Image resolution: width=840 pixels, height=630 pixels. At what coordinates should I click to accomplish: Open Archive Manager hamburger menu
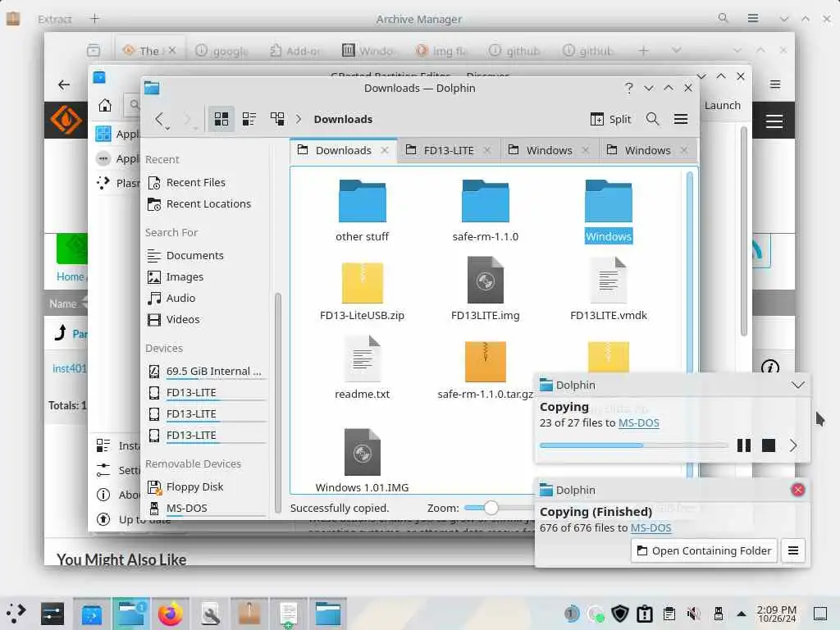click(753, 18)
